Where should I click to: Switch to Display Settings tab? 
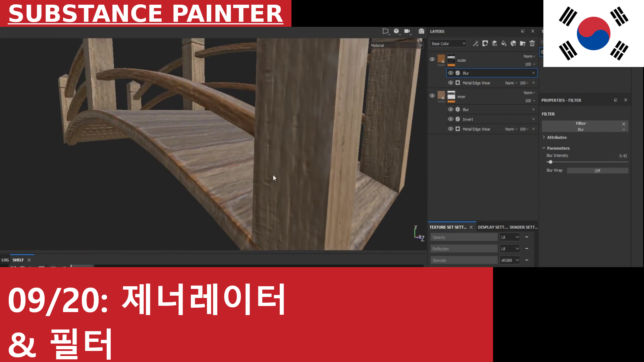click(x=493, y=227)
